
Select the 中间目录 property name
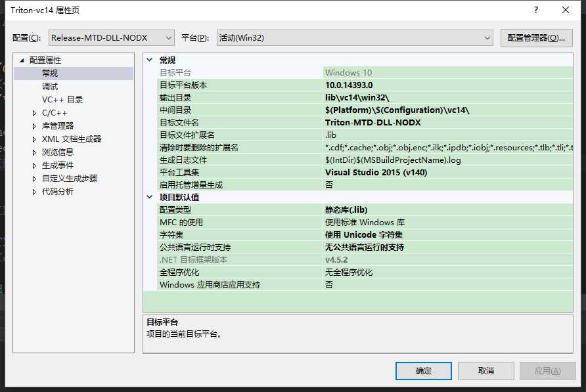tap(175, 110)
